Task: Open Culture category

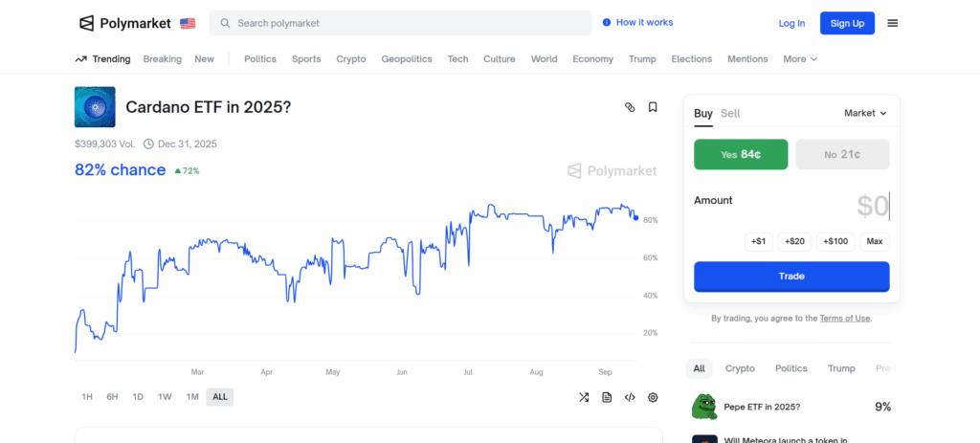Action: click(x=500, y=59)
